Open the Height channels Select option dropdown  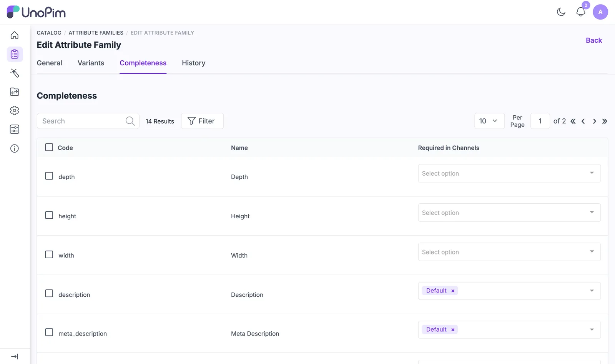pos(509,213)
